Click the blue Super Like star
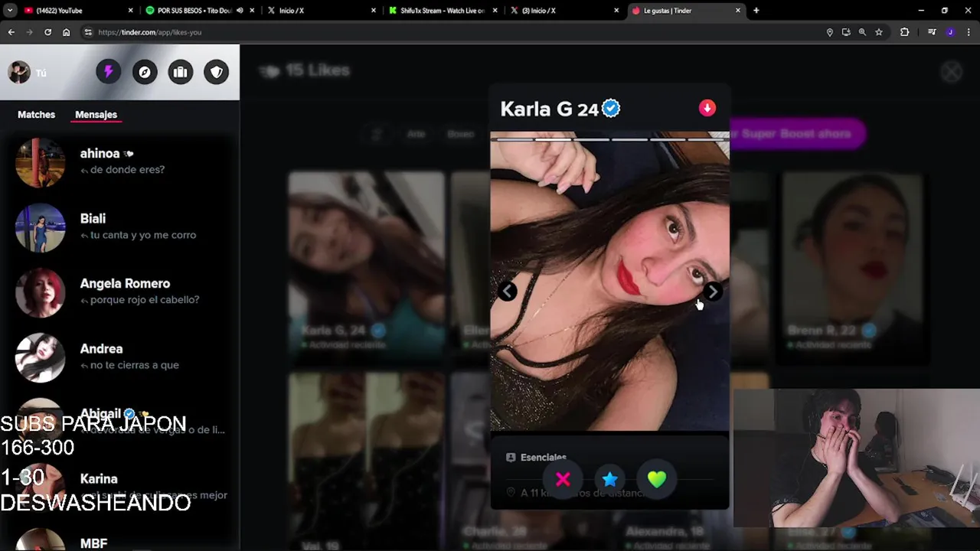The image size is (980, 551). (609, 479)
